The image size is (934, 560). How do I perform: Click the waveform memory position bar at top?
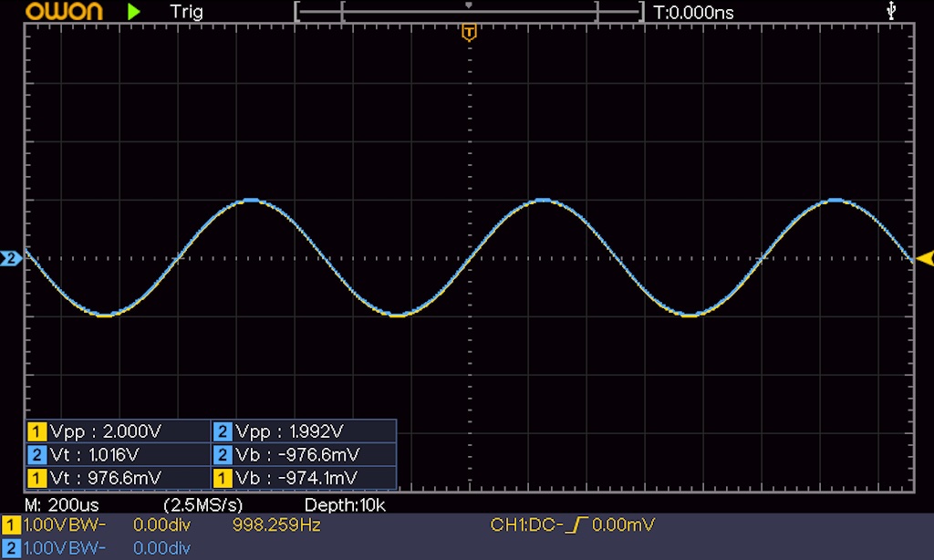(469, 12)
